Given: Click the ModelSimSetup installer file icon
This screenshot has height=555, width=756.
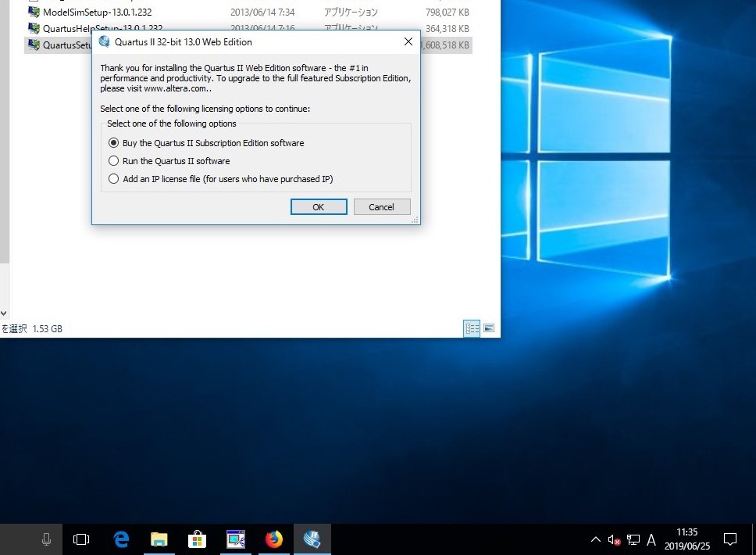Looking at the screenshot, I should [34, 12].
